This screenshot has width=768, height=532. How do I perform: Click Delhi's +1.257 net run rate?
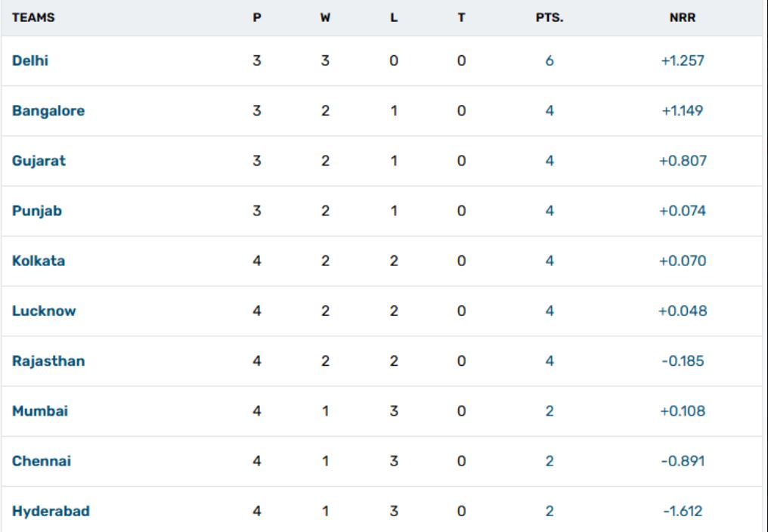point(682,61)
